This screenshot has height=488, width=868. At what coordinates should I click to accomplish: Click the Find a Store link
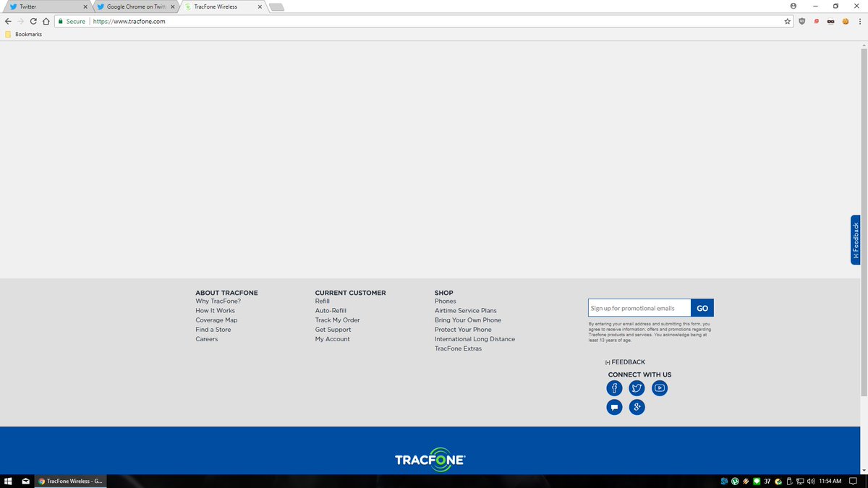point(213,330)
